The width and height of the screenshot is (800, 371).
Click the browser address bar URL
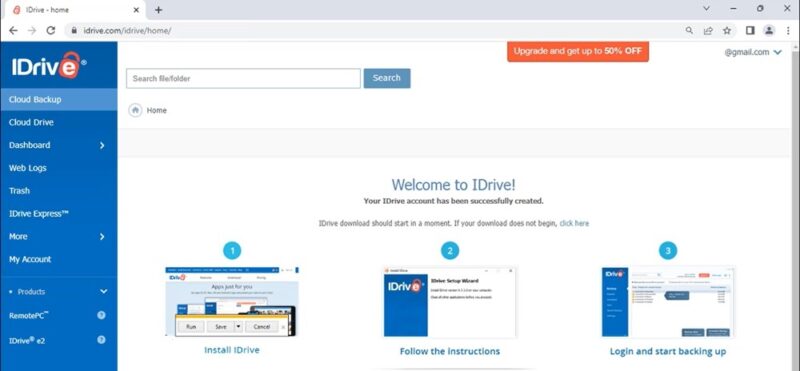click(x=127, y=31)
